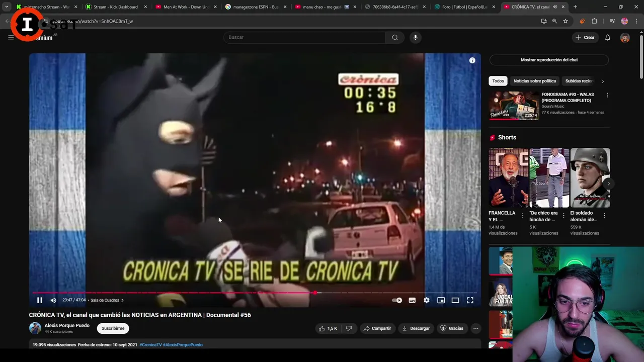Switch to manu chao - me gustas tab

coord(325,7)
